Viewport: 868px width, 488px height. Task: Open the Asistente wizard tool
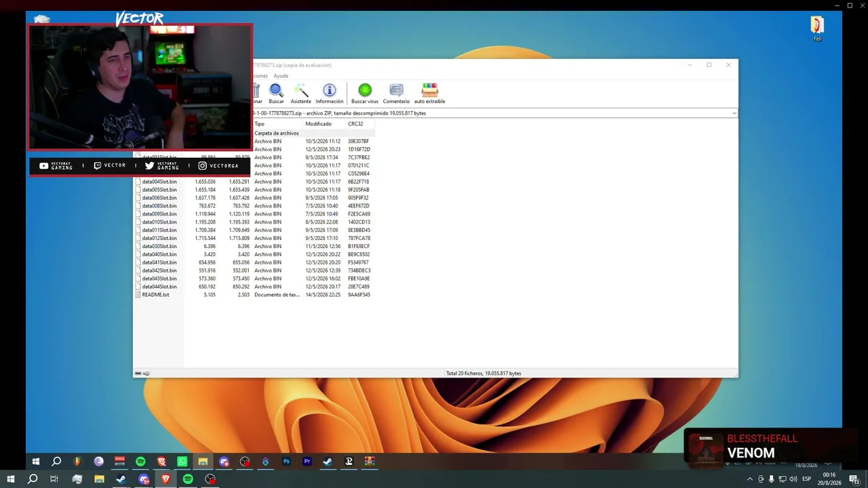[300, 94]
